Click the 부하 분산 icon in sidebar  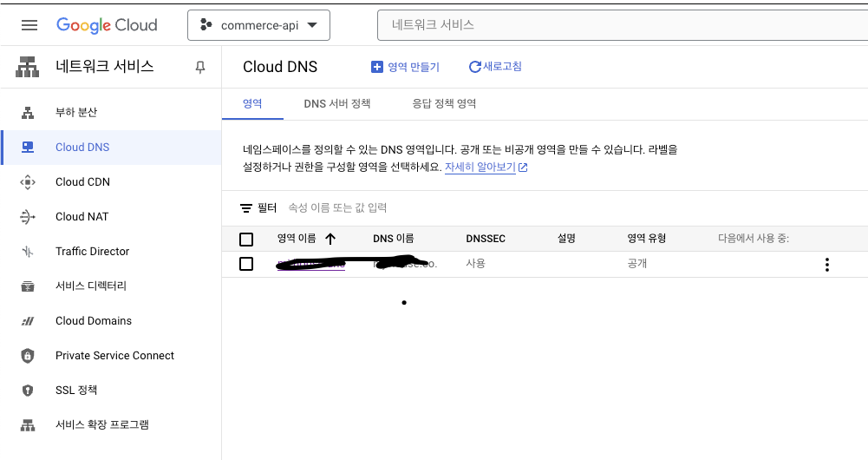[x=28, y=113]
